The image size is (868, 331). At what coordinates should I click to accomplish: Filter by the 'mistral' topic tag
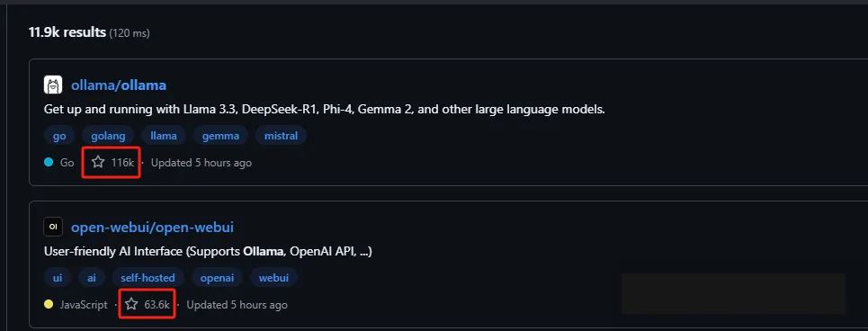coord(281,136)
